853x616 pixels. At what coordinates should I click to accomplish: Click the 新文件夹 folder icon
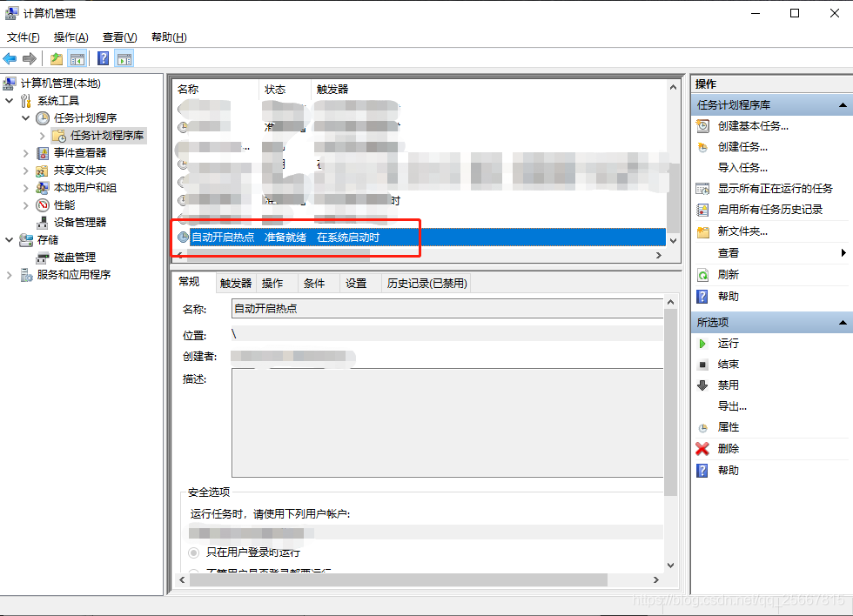tap(703, 232)
